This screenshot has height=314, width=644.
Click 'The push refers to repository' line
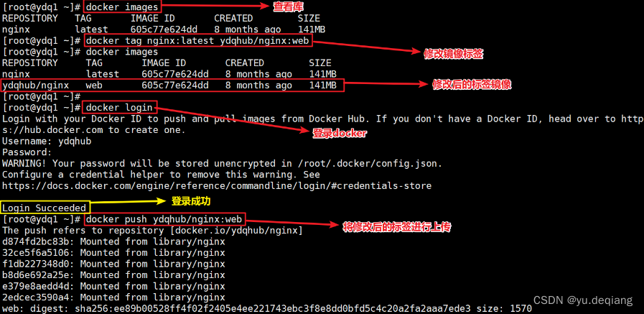[x=152, y=230]
